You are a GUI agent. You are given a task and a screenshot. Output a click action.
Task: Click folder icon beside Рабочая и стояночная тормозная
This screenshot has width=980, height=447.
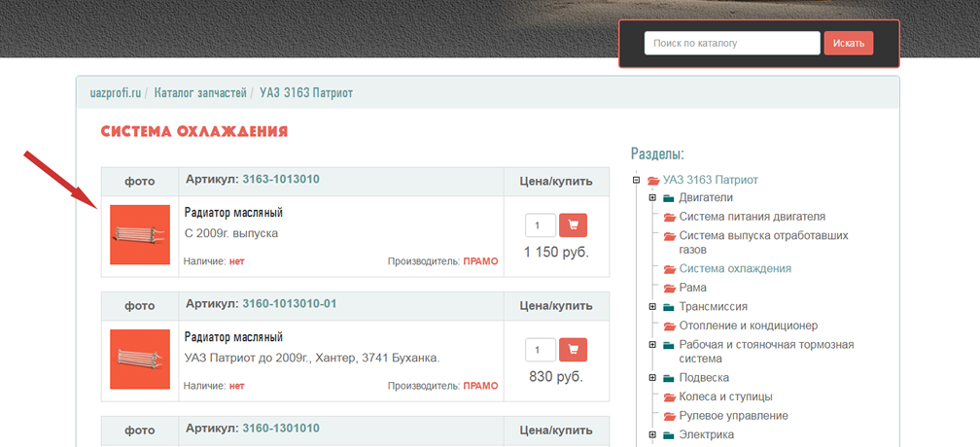click(x=669, y=345)
